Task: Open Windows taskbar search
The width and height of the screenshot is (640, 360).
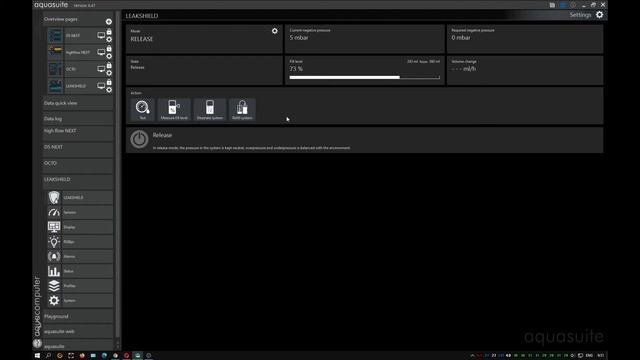Action: (x=48, y=356)
